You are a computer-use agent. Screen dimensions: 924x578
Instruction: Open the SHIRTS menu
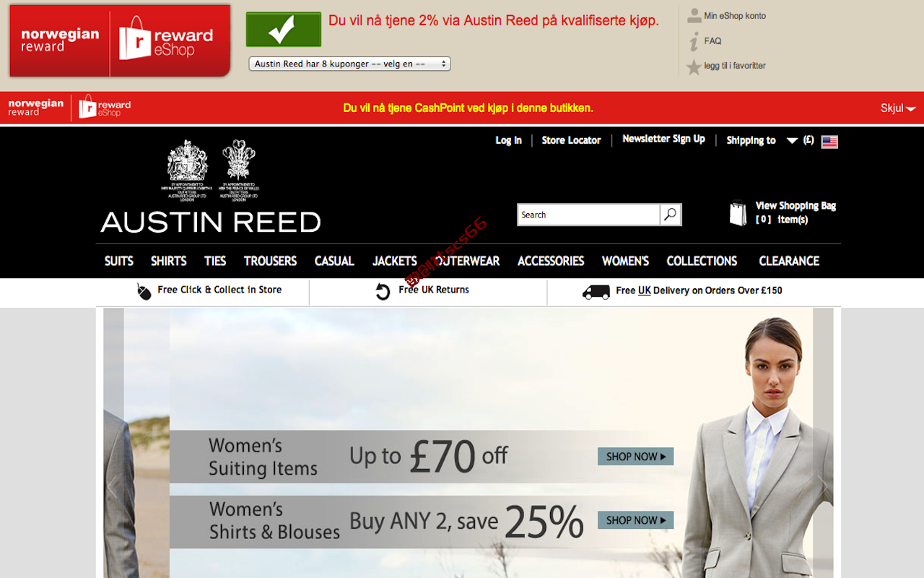[x=169, y=261]
